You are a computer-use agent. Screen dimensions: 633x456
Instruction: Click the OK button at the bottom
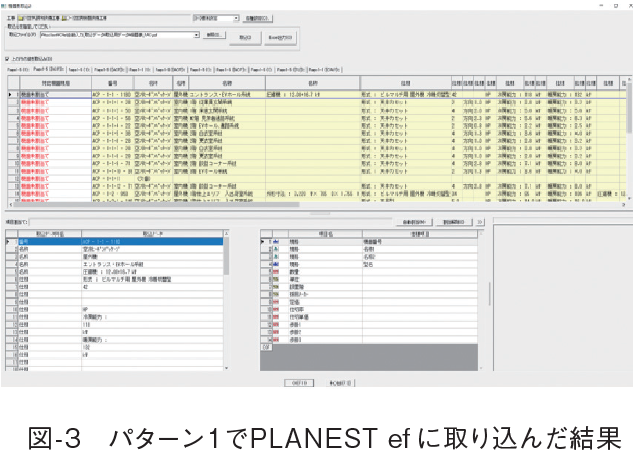point(299,383)
